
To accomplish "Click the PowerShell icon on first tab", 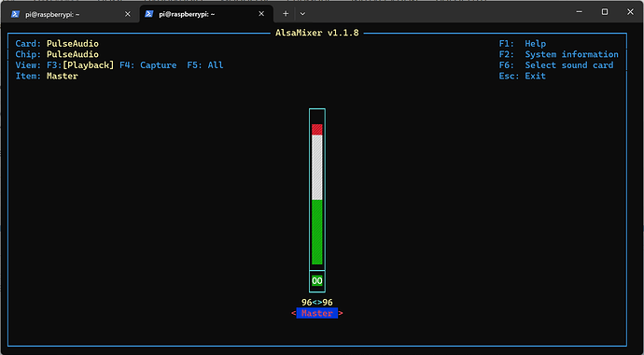I will point(15,14).
